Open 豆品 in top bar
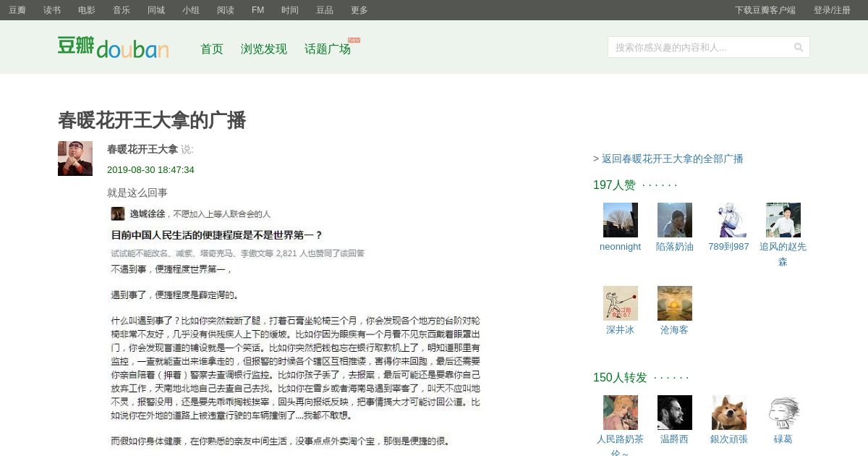Image resolution: width=868 pixels, height=456 pixels. coord(325,10)
